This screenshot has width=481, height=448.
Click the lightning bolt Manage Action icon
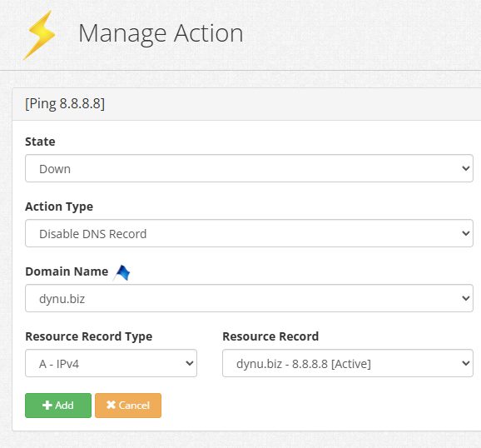(40, 35)
